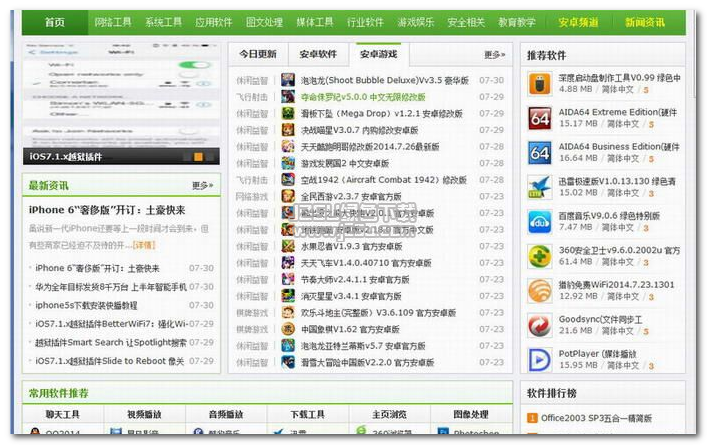Select the 消灭星星 game icon
Screen dimensions: 707x445
[x=288, y=296]
